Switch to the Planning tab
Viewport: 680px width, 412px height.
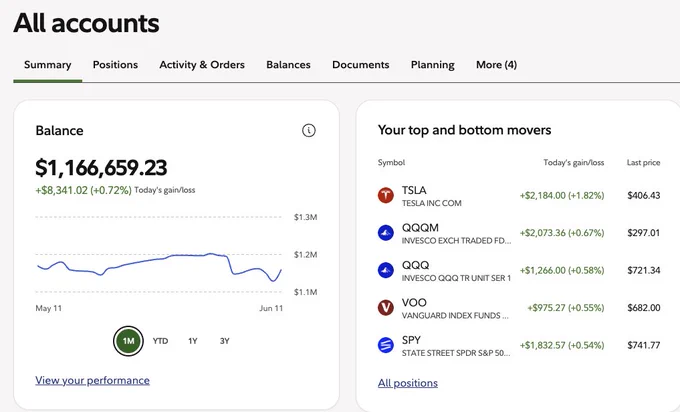pos(432,65)
